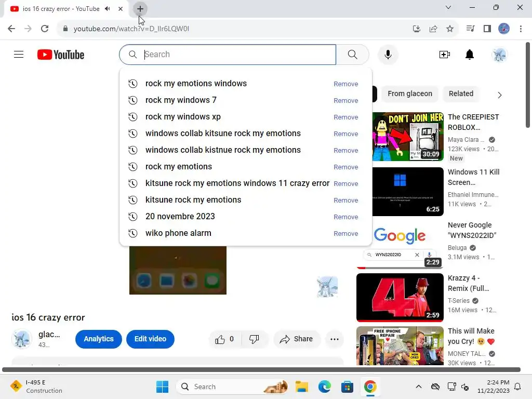Open YouTube account avatar menu
This screenshot has height=399, width=532.
(499, 55)
